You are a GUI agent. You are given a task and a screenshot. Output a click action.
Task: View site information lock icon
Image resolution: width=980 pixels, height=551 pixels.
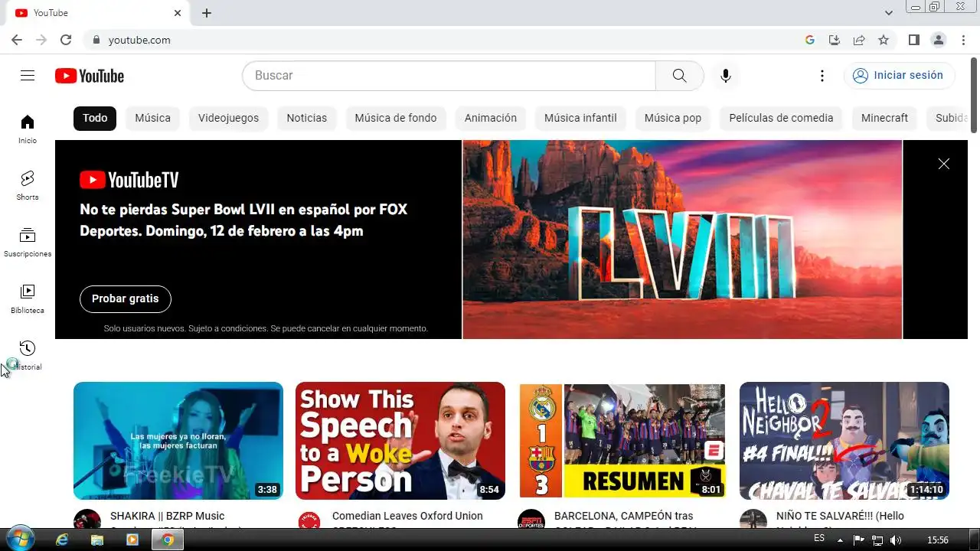click(96, 40)
